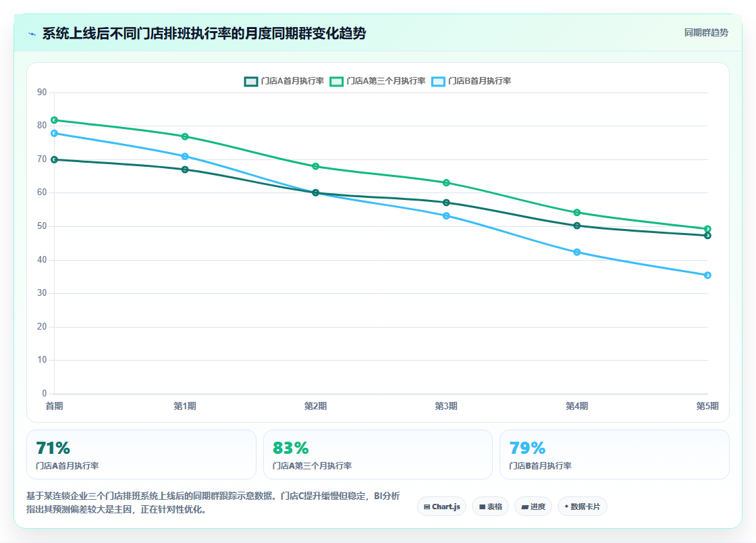Toggle the 门店B首月执行率 legend entry
Viewport: 756px width, 543px height.
click(471, 81)
